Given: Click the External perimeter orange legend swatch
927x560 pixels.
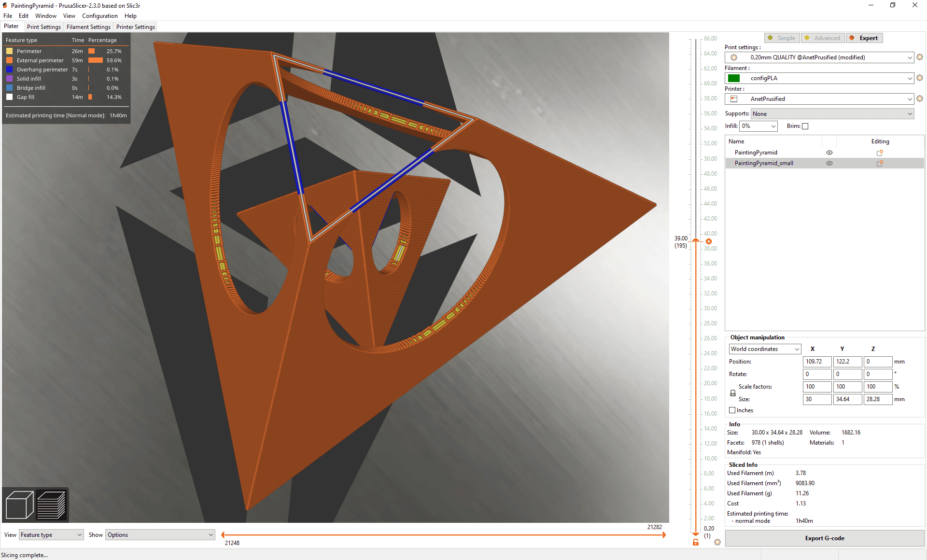Looking at the screenshot, I should click(9, 60).
